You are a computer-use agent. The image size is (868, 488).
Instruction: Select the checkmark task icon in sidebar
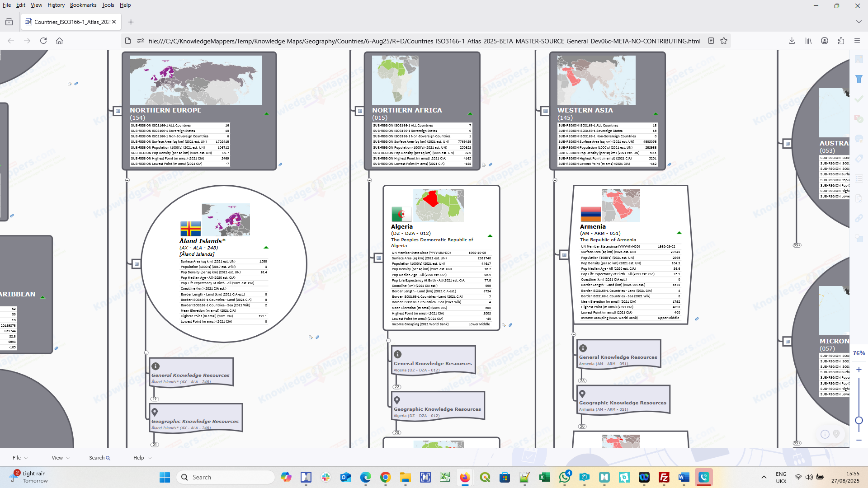click(859, 99)
